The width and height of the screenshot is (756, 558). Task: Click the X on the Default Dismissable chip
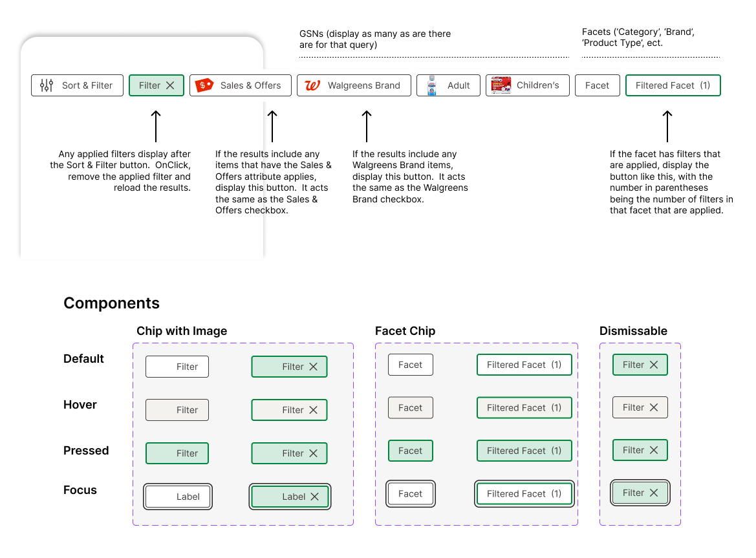pyautogui.click(x=654, y=365)
